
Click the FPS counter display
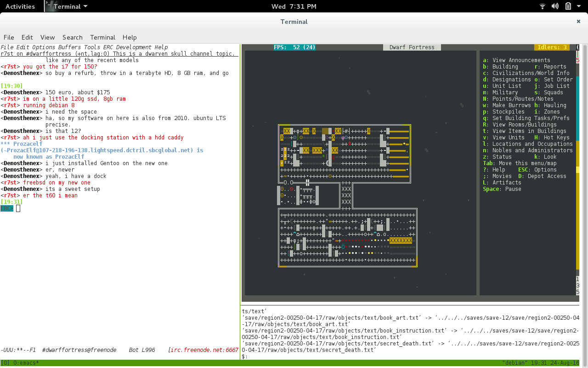[x=294, y=47]
